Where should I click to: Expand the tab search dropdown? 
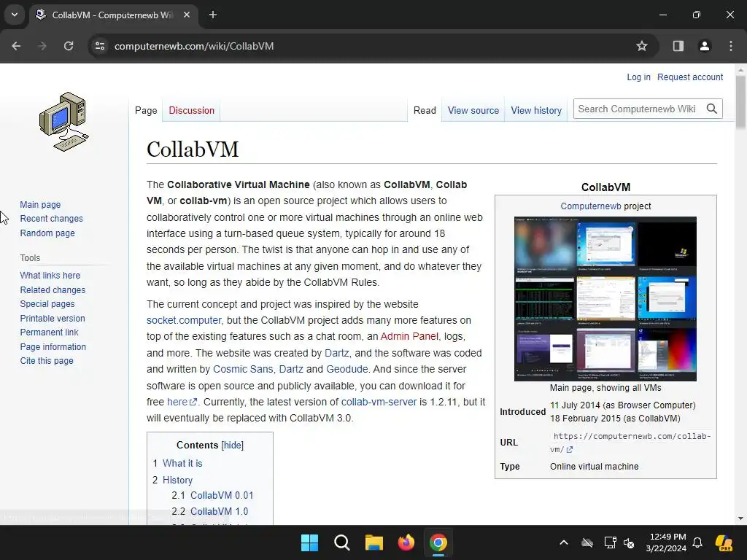click(15, 15)
